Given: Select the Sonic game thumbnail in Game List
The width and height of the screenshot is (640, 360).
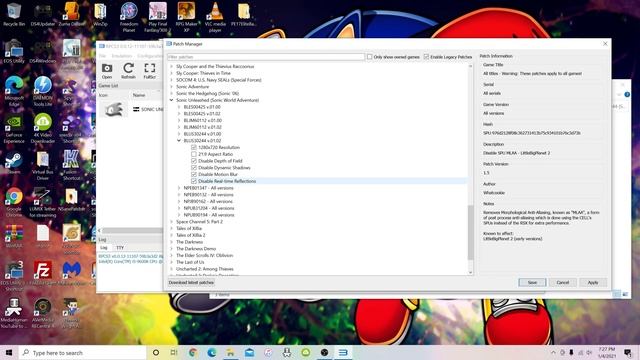Looking at the screenshot, I should point(113,109).
